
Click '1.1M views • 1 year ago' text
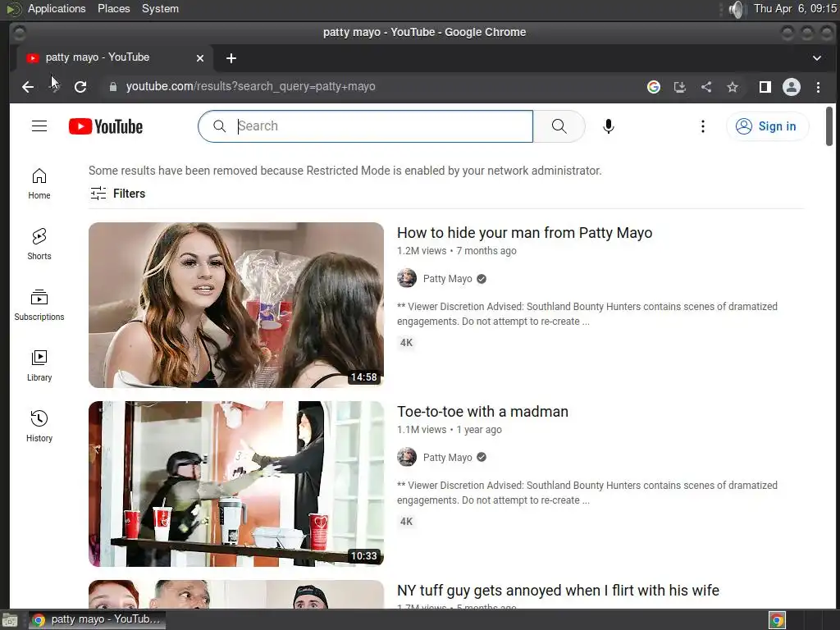click(450, 430)
